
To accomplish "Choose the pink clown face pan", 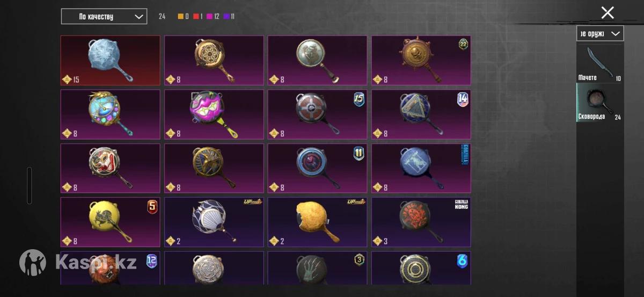I will [x=214, y=114].
